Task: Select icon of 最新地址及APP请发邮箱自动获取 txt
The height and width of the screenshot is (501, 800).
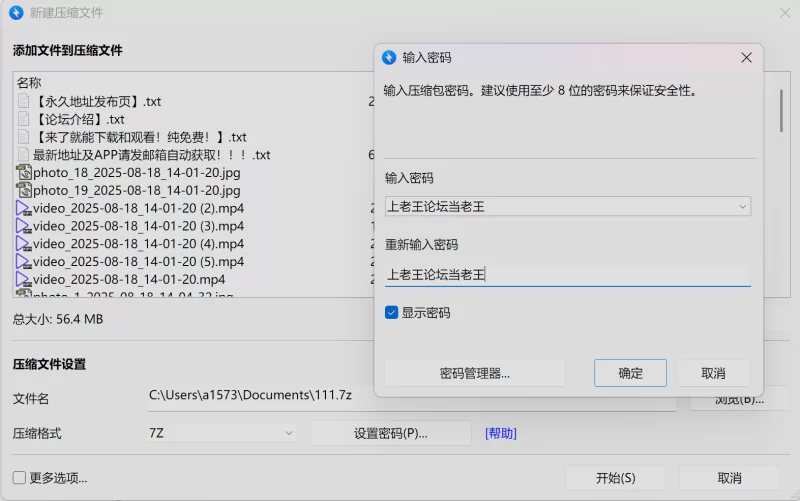Action: [23, 155]
